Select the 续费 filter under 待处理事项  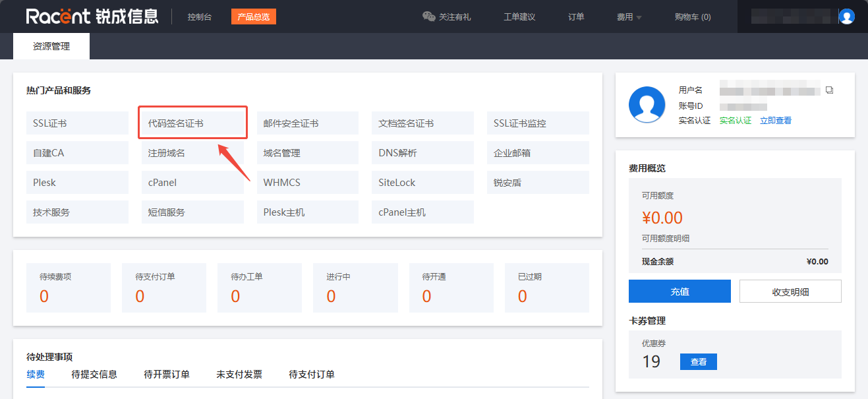[35, 374]
